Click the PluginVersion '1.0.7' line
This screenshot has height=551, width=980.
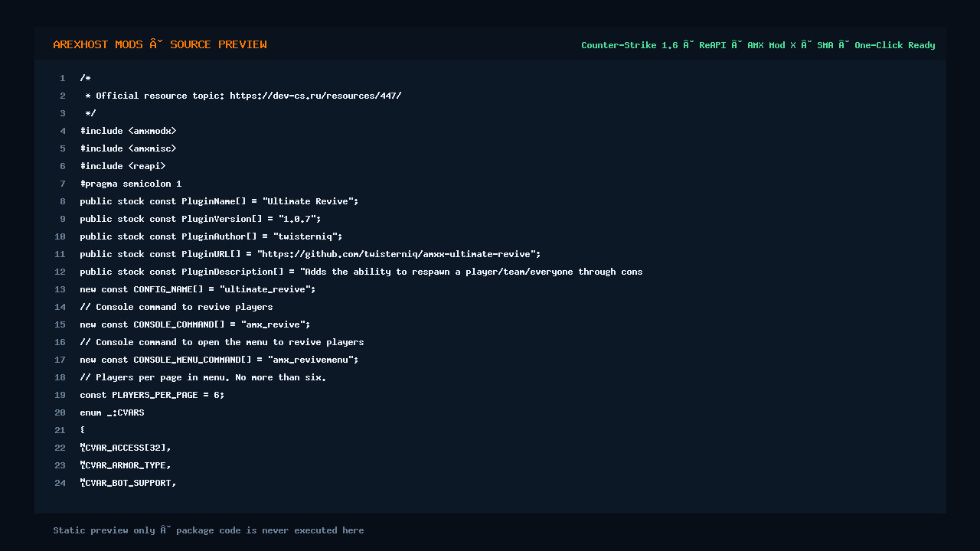click(x=201, y=219)
